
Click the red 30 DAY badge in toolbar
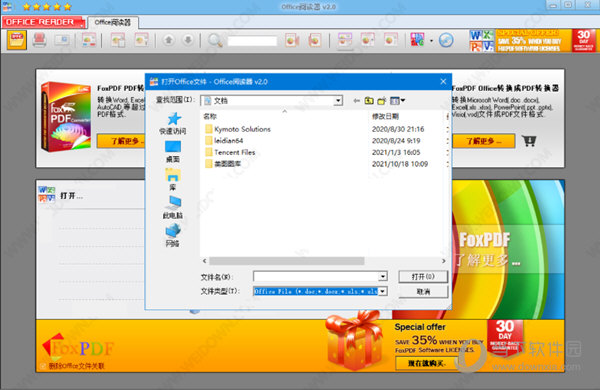[x=584, y=40]
